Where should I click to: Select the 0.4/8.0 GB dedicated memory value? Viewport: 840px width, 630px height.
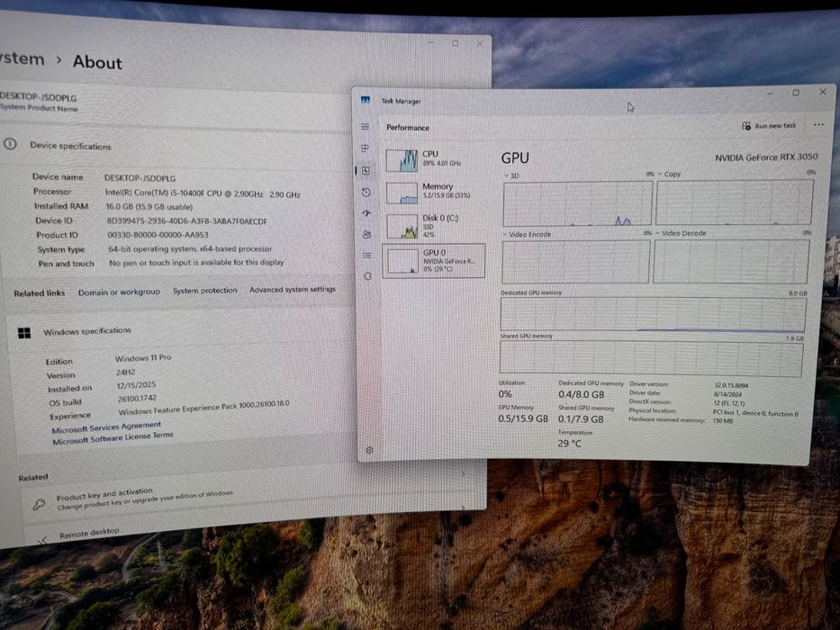point(582,395)
